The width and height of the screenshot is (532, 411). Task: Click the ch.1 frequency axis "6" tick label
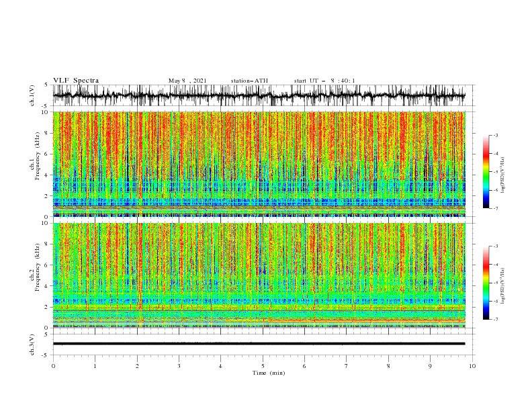[x=47, y=154]
